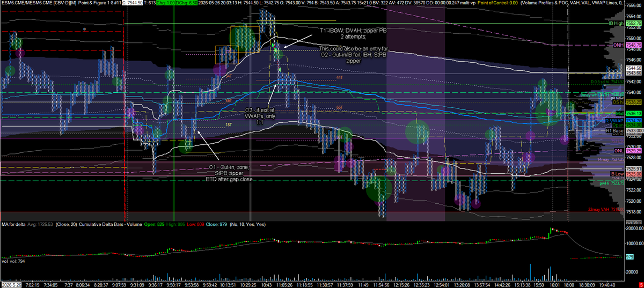Click the '66T' label on the chart
Viewport: 644px width, 288px height.
click(x=339, y=108)
